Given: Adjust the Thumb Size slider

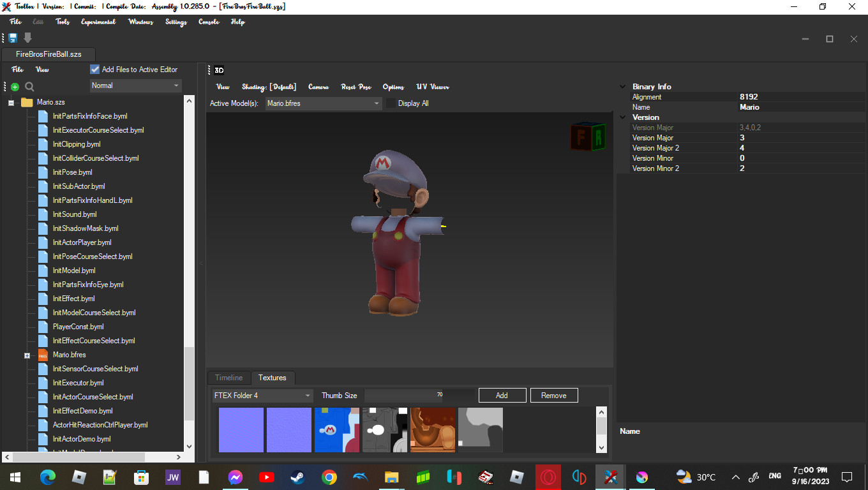Looking at the screenshot, I should click(x=420, y=396).
